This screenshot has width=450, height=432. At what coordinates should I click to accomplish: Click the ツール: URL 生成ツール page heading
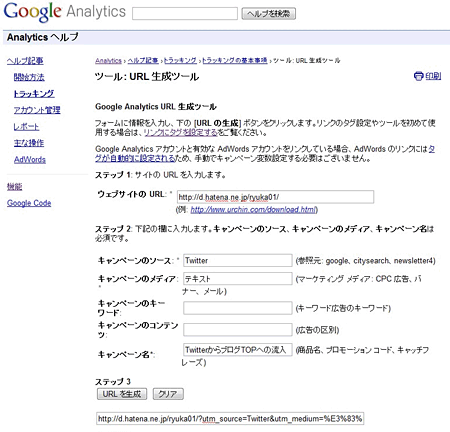click(147, 77)
